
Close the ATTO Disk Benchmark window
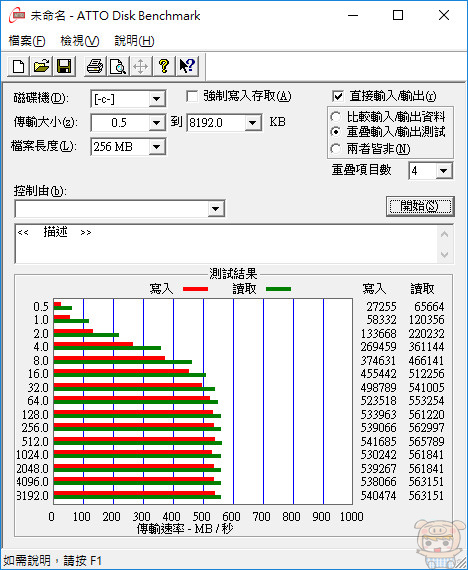coord(444,15)
